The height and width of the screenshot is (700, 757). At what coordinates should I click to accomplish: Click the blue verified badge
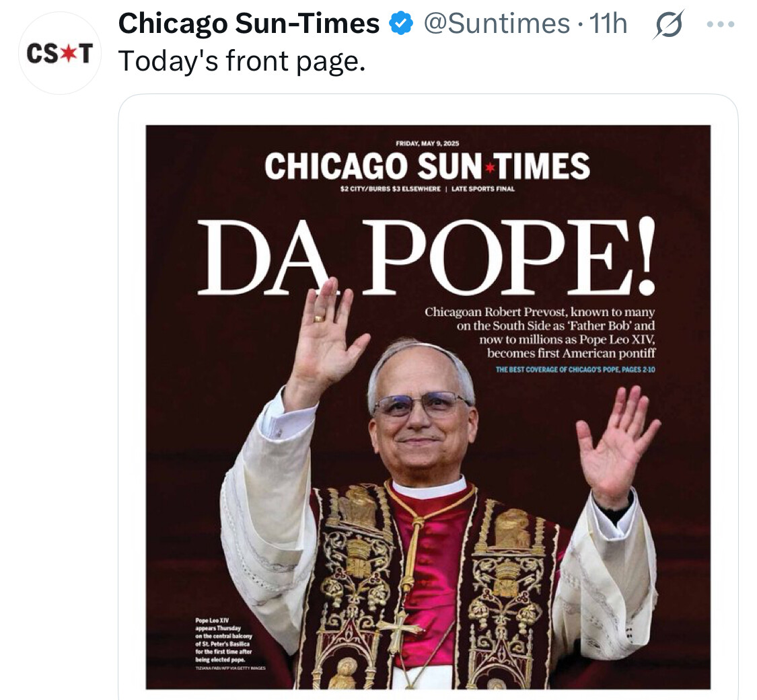[x=401, y=24]
